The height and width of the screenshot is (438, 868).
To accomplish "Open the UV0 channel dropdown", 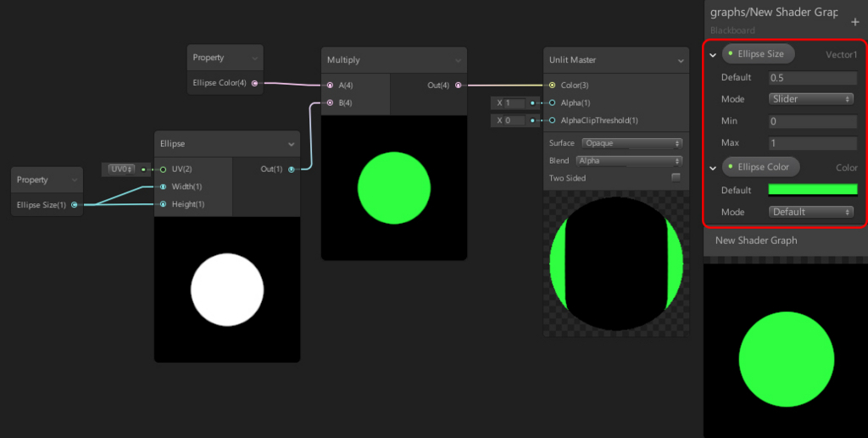I will [x=122, y=169].
